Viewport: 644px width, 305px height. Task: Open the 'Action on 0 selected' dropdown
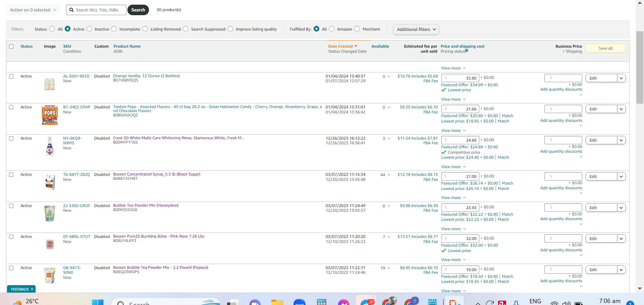point(33,10)
